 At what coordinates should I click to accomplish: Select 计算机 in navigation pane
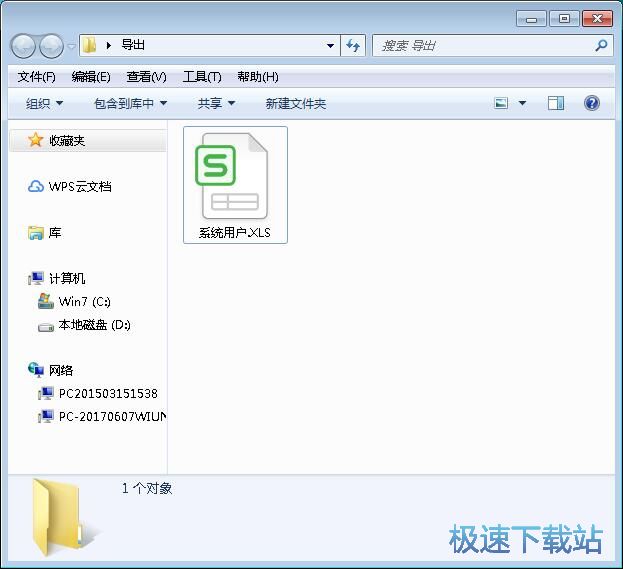coord(67,279)
